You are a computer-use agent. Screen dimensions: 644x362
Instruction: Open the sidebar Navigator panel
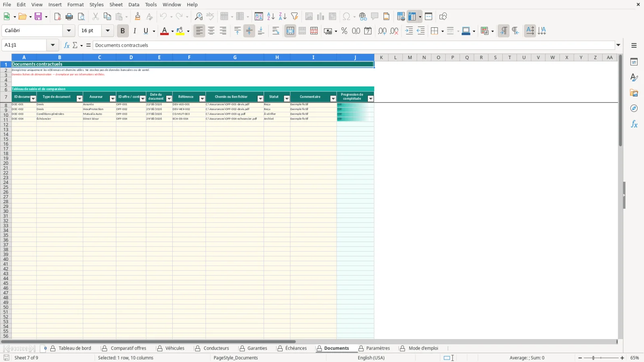click(634, 109)
